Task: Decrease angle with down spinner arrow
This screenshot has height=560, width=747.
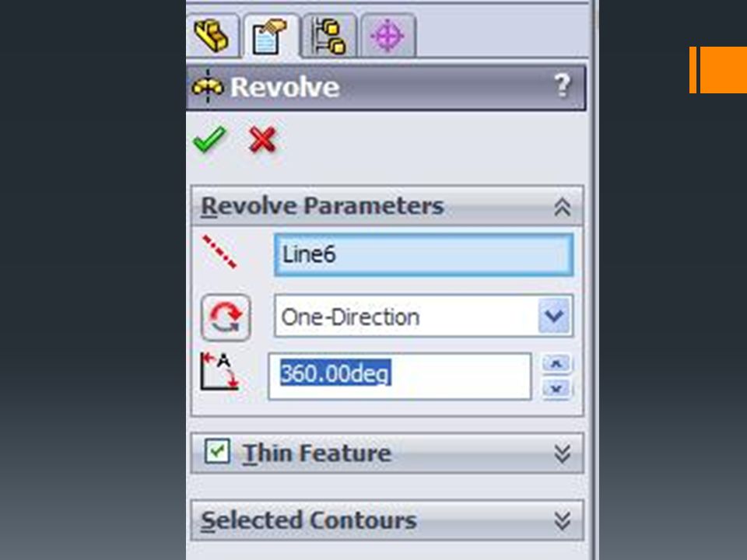Action: pos(556,389)
